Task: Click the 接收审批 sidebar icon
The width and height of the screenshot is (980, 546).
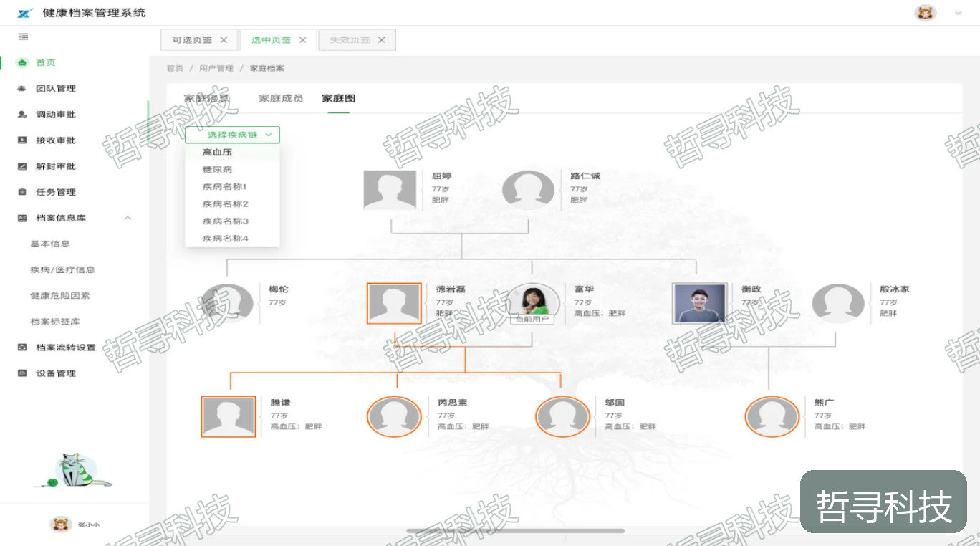Action: coord(22,140)
